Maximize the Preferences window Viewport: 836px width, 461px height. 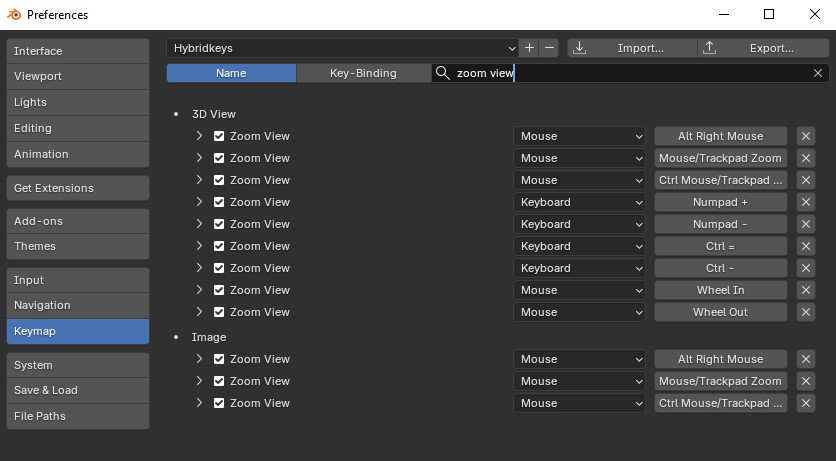tap(769, 14)
